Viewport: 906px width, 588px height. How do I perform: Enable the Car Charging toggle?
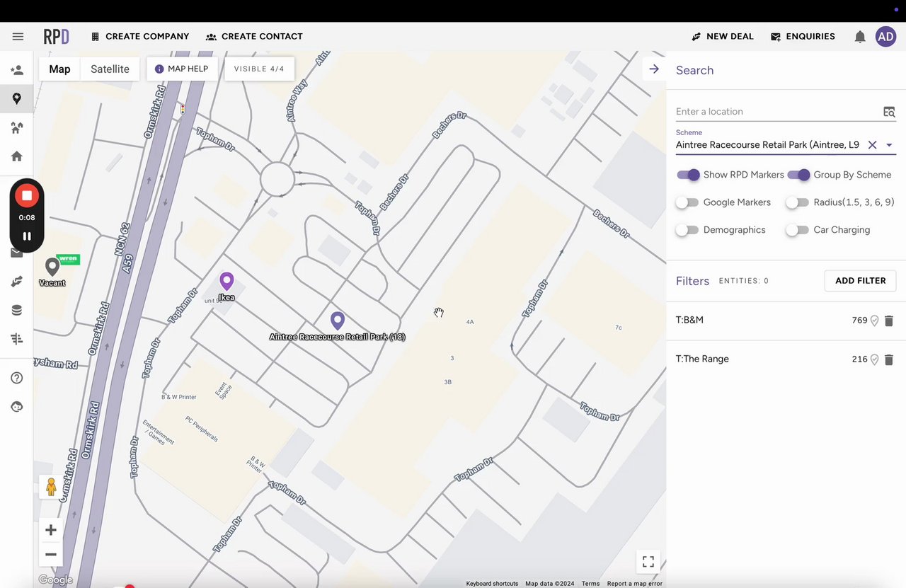pos(797,230)
